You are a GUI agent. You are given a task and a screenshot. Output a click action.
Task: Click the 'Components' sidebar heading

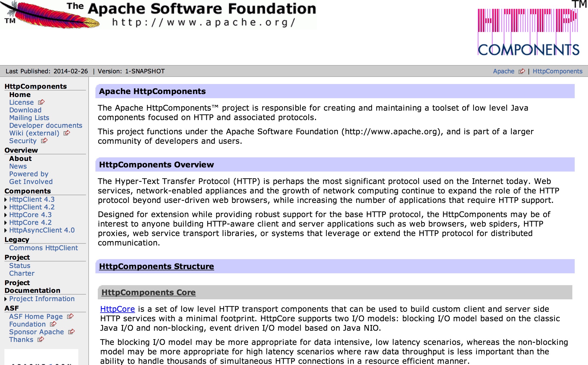[28, 191]
